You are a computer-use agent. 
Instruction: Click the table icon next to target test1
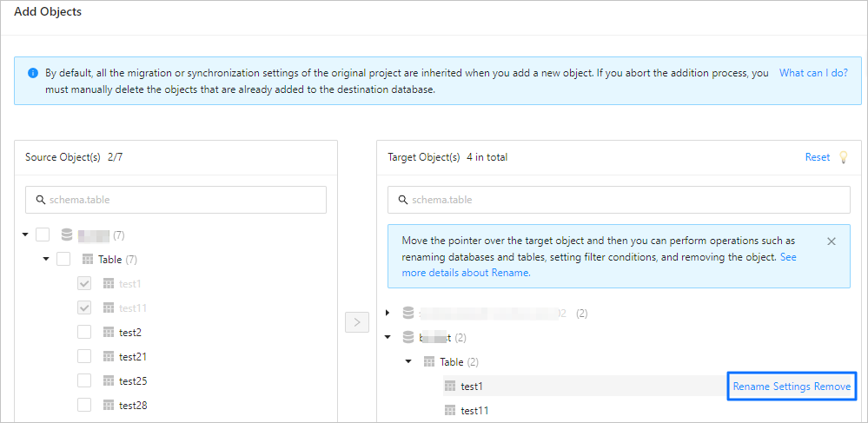[x=450, y=386]
